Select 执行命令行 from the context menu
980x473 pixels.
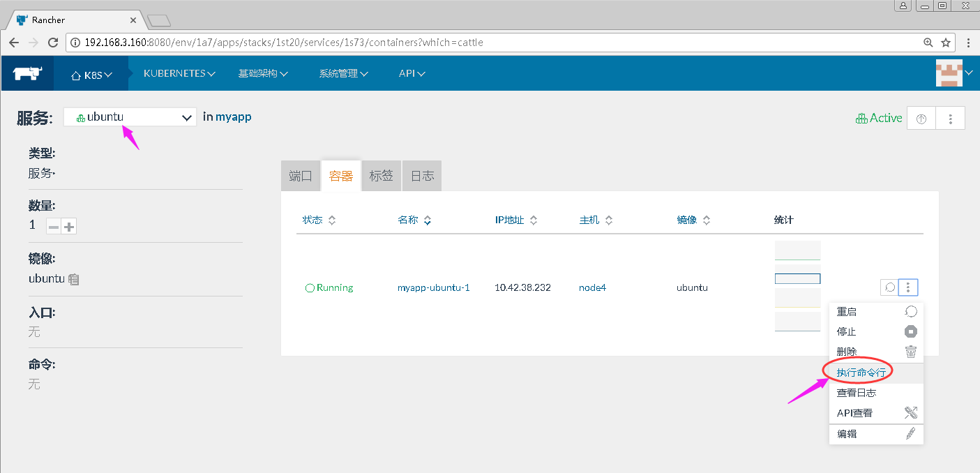coord(861,373)
